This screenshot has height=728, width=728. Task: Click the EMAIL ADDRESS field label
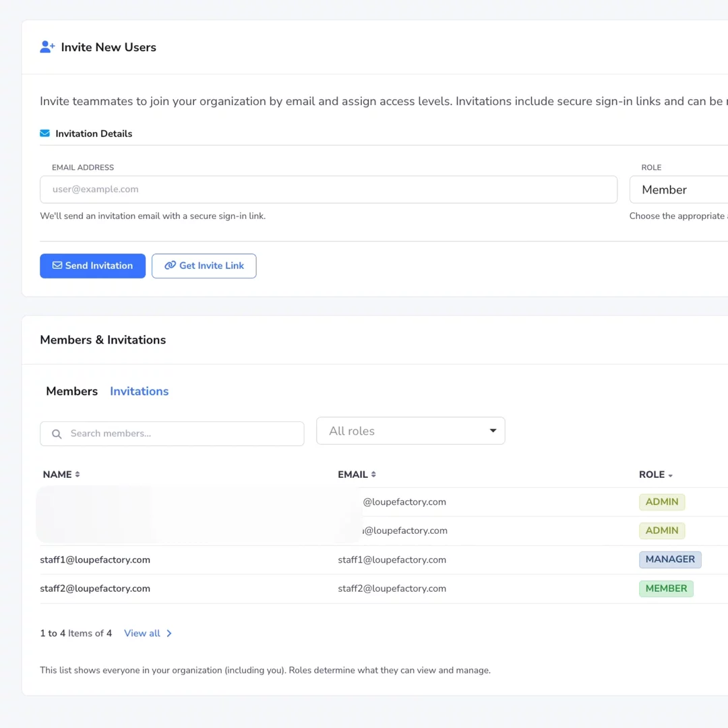click(83, 168)
